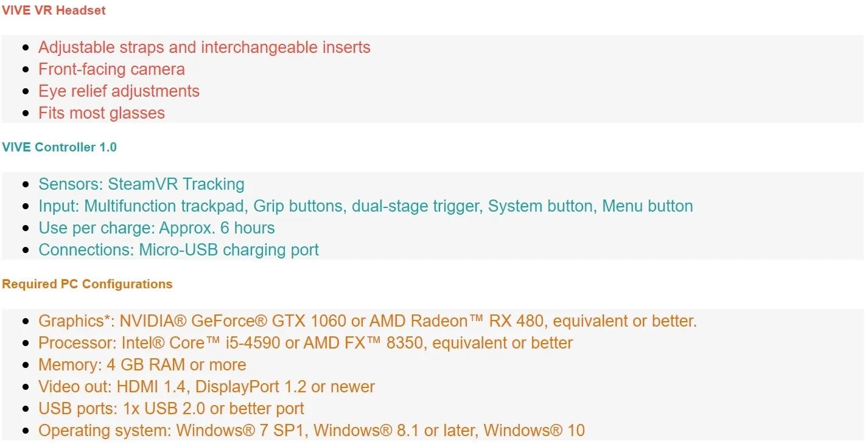Click the 'Memory: 4 GB RAM or more' line
Image resolution: width=868 pixels, height=444 pixels.
click(142, 365)
